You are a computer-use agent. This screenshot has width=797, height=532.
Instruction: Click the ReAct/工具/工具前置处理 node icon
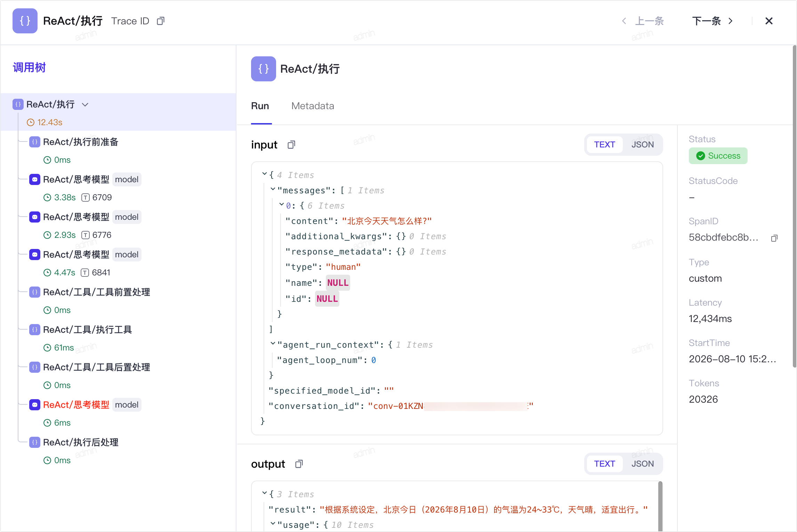tap(35, 292)
